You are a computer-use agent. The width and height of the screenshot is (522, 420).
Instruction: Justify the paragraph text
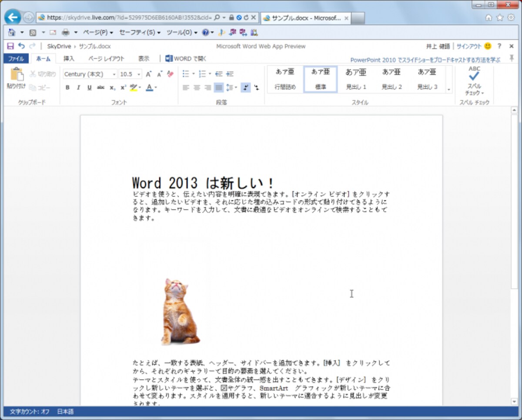pyautogui.click(x=219, y=87)
